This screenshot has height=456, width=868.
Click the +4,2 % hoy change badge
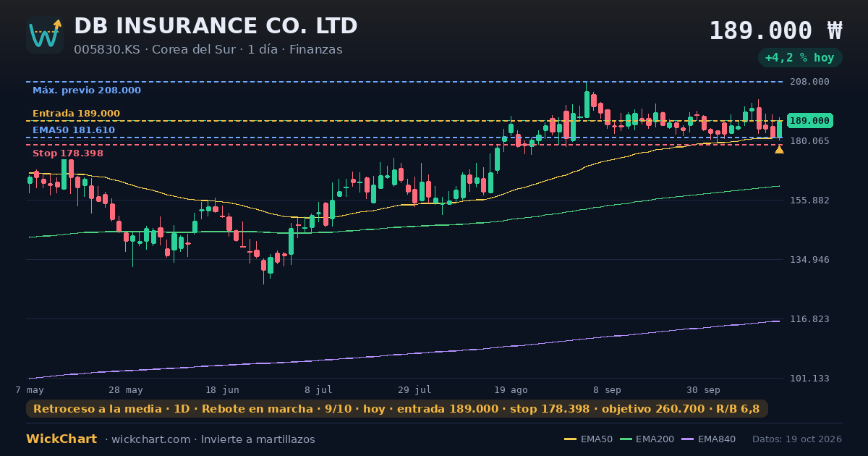tap(800, 58)
